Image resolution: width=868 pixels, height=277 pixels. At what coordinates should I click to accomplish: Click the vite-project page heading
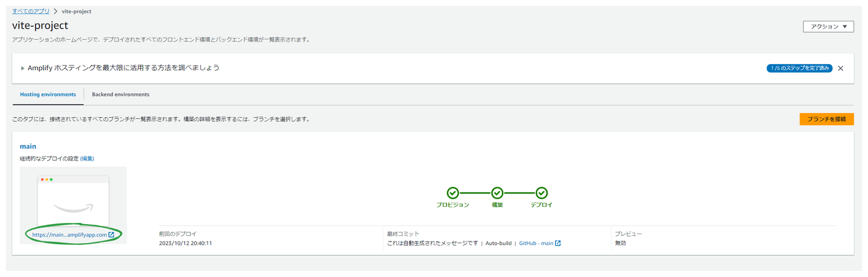click(40, 26)
